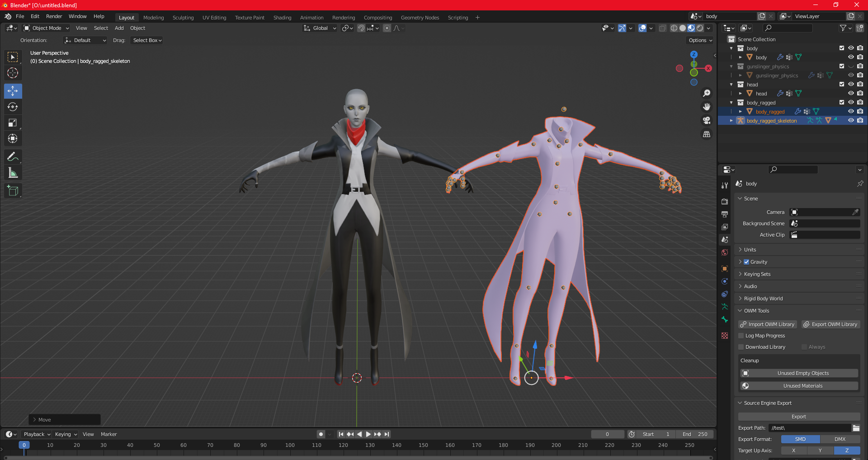Select the Measure ruler tool
868x460 pixels.
13,172
